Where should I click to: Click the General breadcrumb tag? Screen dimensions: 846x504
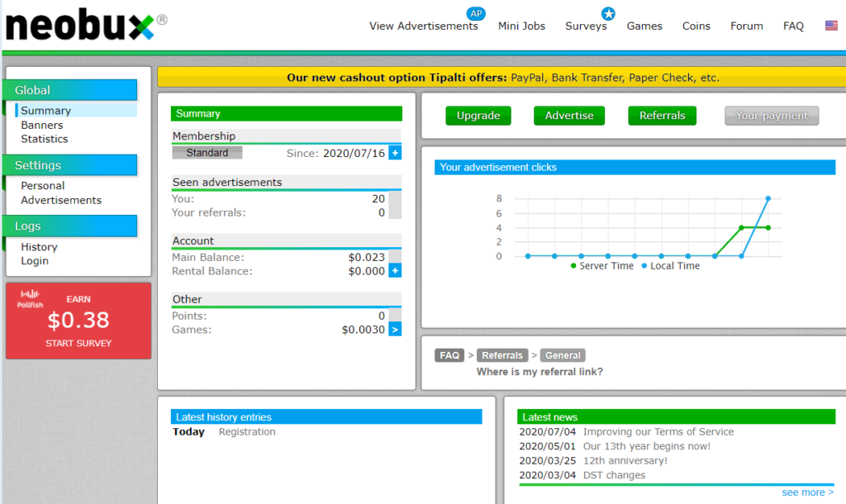[563, 355]
